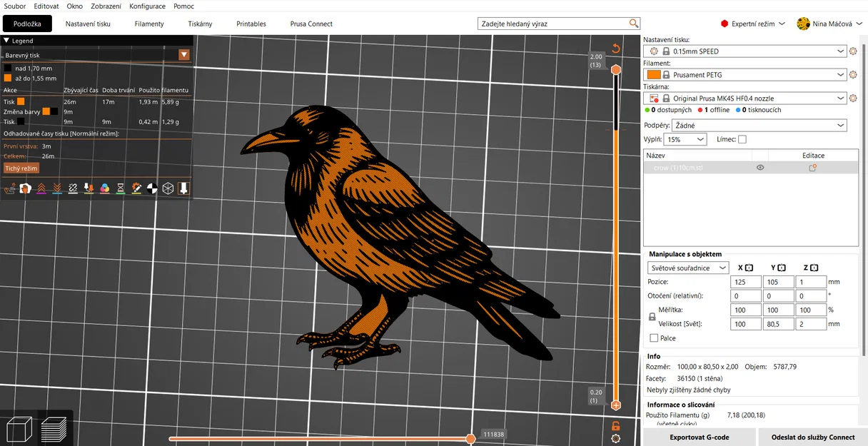Click Nina Máčová account avatar
Image resolution: width=868 pixels, height=446 pixels.
803,24
